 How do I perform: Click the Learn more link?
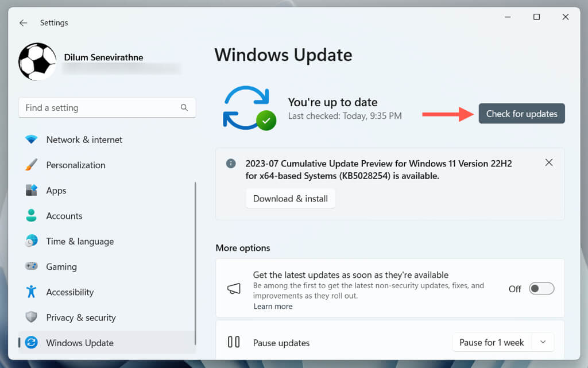[x=273, y=306]
